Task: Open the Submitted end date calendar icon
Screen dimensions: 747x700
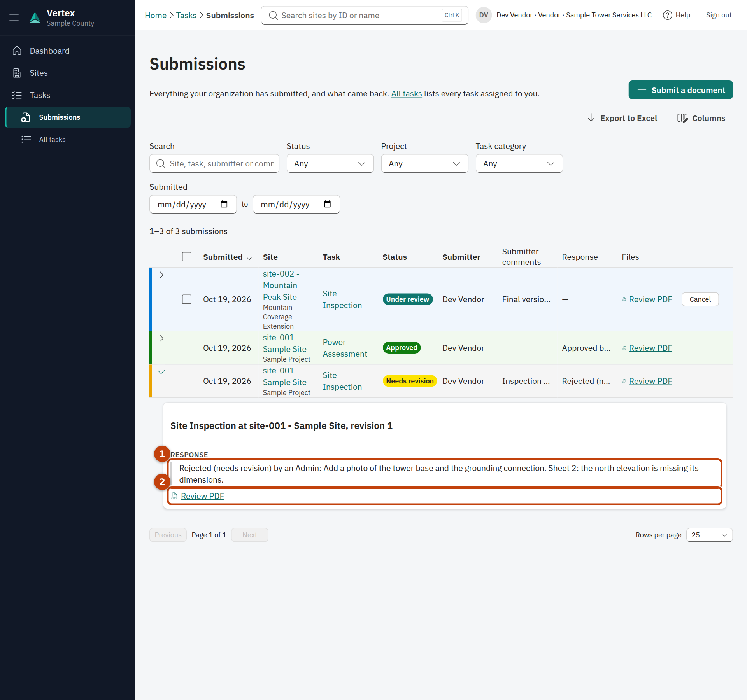Action: click(x=328, y=204)
